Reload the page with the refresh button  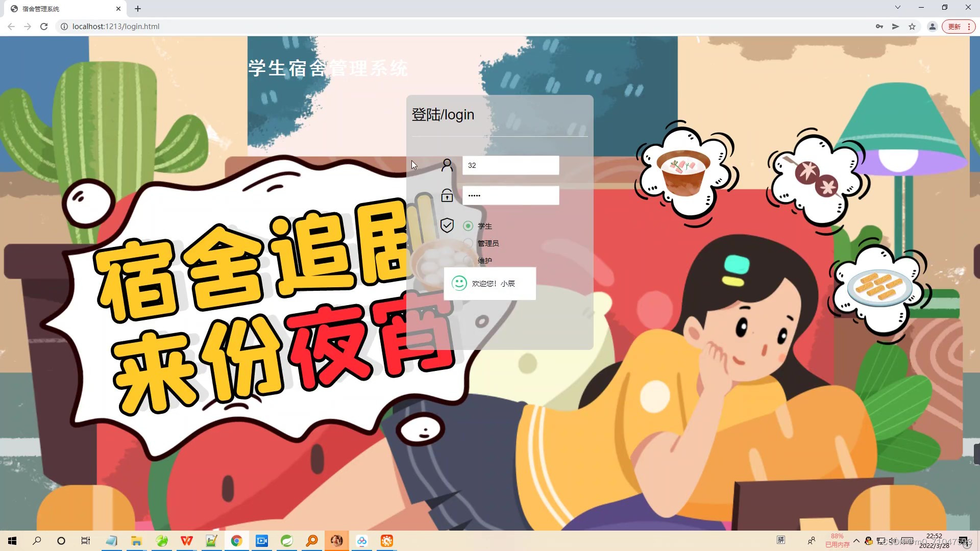pos(44,26)
